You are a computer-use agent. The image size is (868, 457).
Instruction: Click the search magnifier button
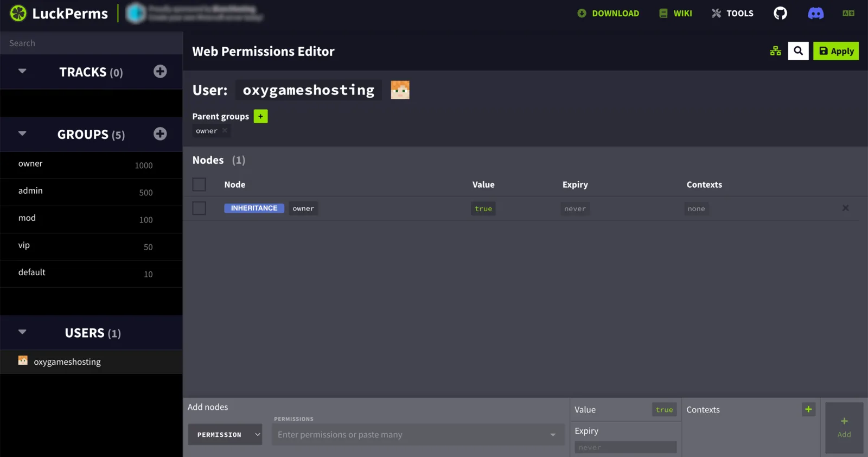tap(798, 51)
